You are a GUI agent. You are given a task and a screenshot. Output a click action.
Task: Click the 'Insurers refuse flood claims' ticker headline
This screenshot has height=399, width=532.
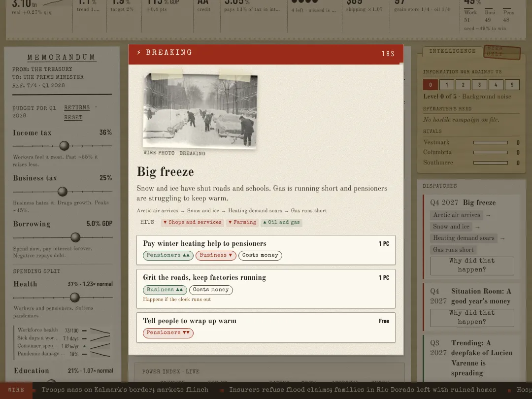(x=363, y=390)
